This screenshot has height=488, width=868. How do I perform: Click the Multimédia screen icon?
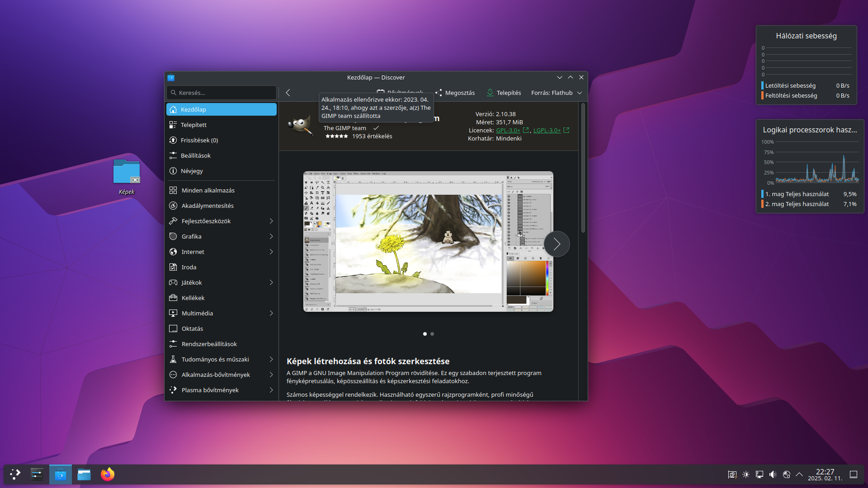pos(173,313)
